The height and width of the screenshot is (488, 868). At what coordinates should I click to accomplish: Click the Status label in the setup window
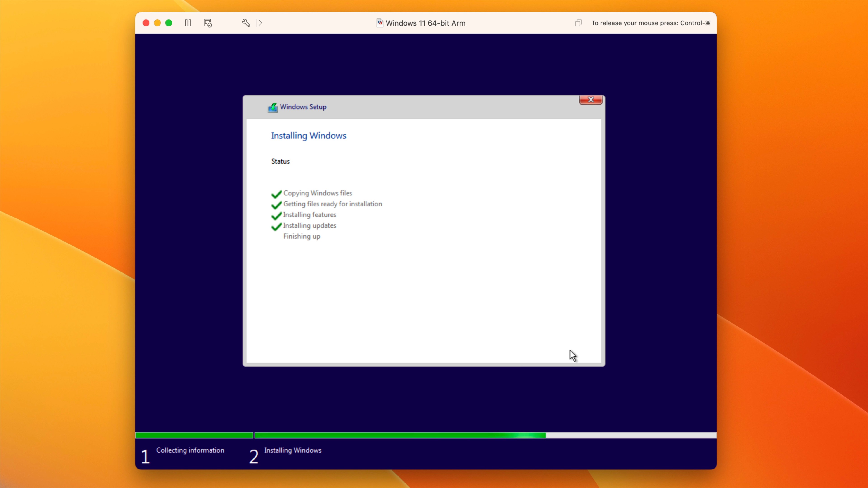click(280, 161)
